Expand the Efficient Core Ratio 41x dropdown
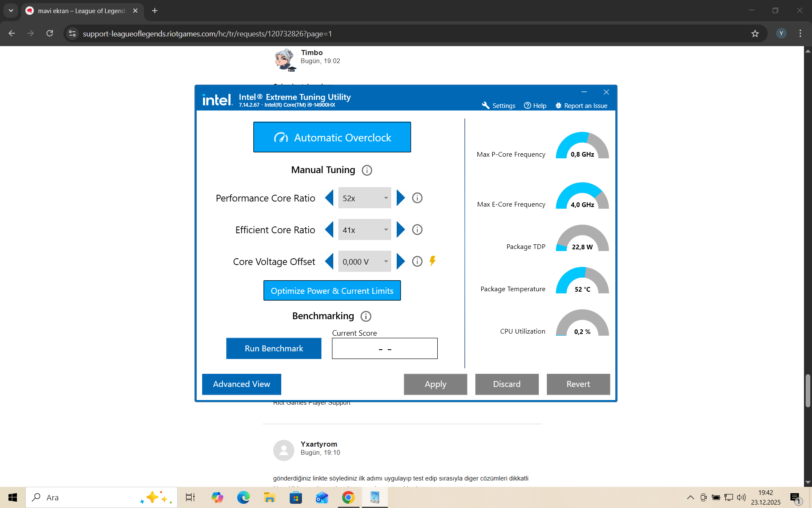Screen dimensions: 812x508 (x=365, y=230)
